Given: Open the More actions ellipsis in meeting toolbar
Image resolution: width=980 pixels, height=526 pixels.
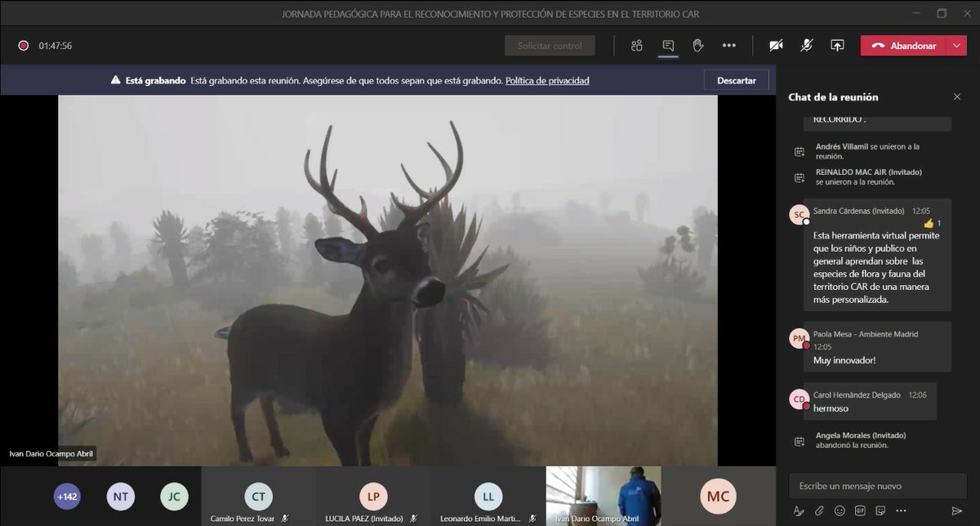Looking at the screenshot, I should coord(729,46).
